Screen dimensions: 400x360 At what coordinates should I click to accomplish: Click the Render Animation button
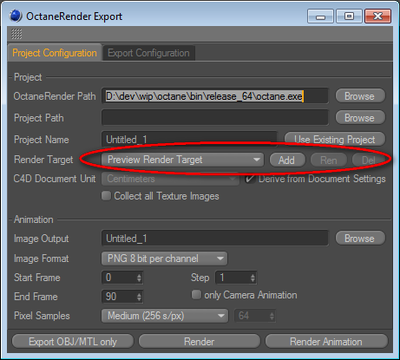(x=326, y=342)
